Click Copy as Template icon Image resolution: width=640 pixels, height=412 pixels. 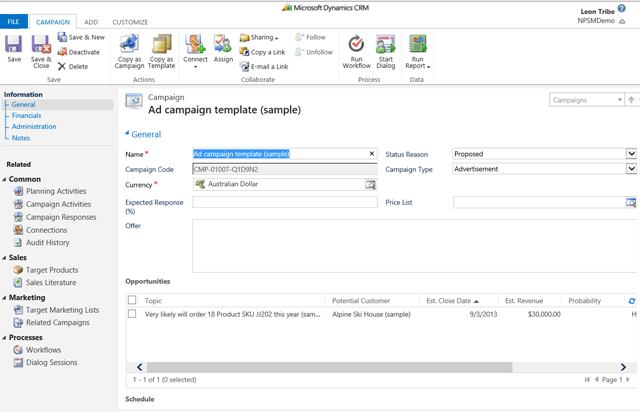click(x=161, y=44)
